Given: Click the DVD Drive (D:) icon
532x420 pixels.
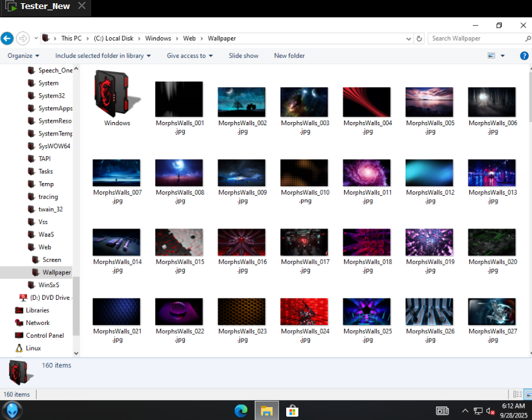Looking at the screenshot, I should click(x=23, y=298).
